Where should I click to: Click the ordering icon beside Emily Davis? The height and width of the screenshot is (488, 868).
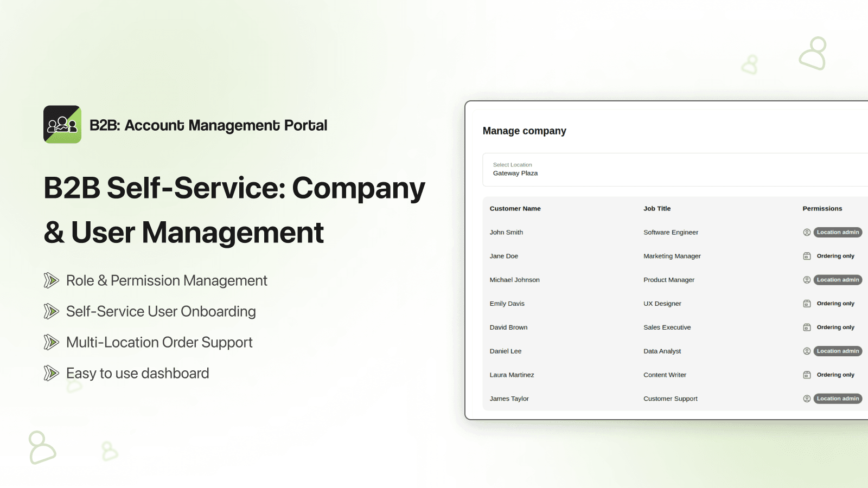(807, 303)
